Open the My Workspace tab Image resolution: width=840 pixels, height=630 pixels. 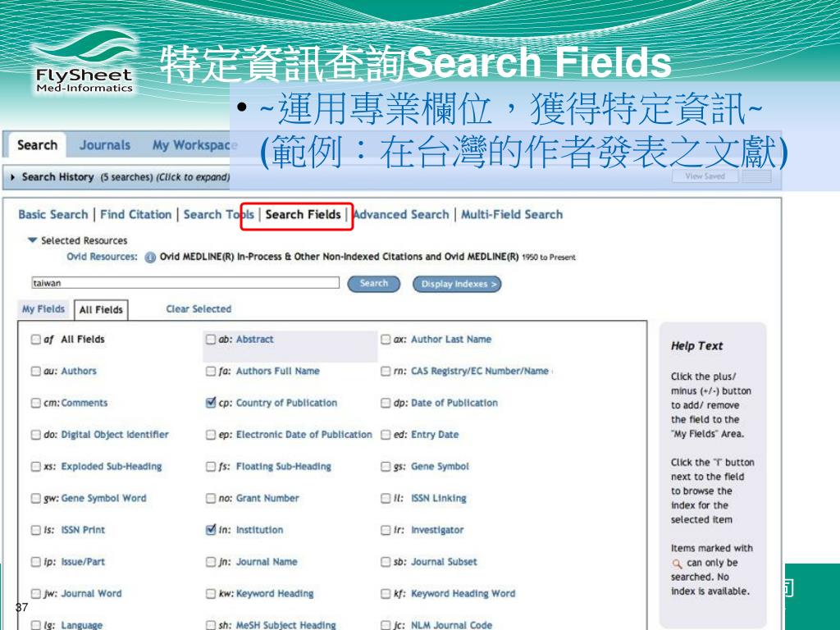(x=194, y=145)
